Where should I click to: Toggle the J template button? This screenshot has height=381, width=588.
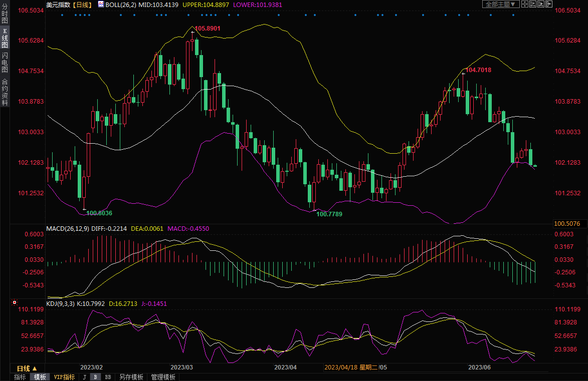84,377
